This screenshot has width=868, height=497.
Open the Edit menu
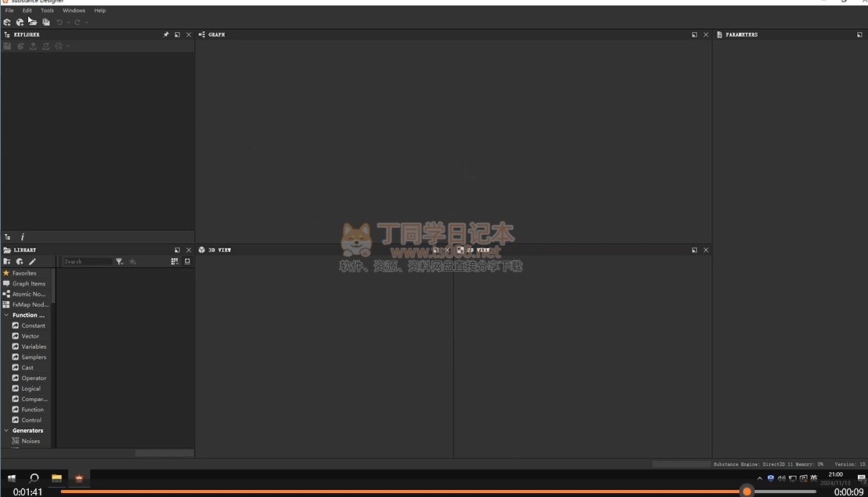[x=27, y=10]
